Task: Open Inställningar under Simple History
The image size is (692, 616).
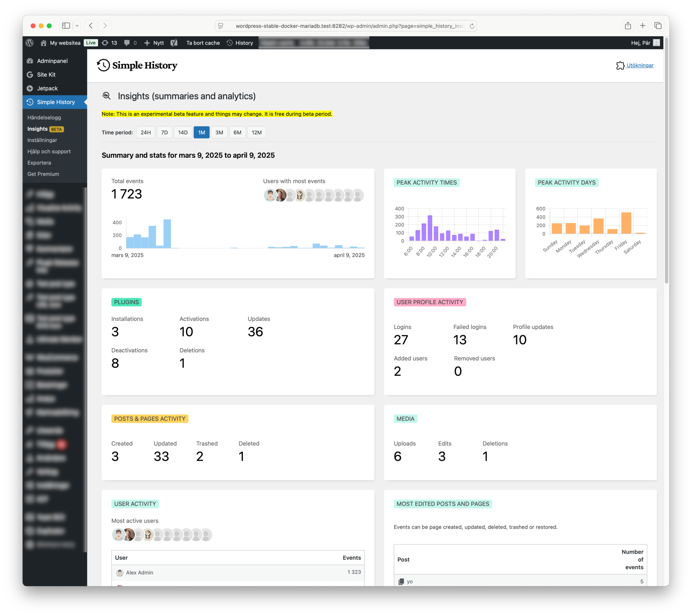Action: click(x=42, y=140)
